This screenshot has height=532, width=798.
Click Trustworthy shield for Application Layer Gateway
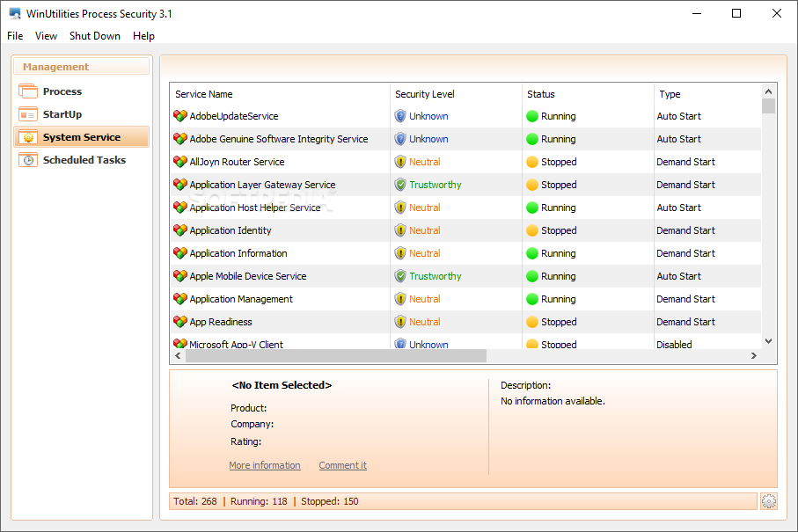click(400, 185)
